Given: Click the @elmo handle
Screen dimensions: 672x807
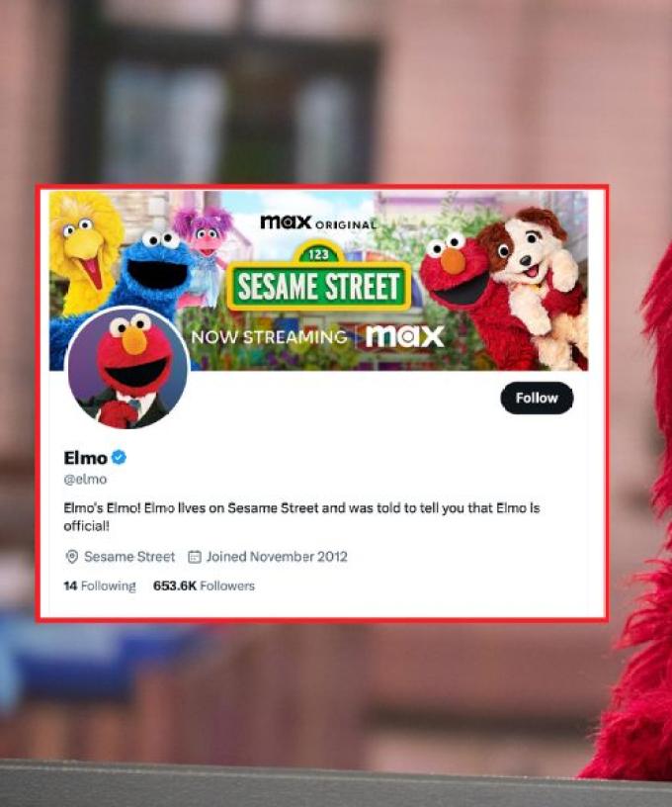Looking at the screenshot, I should pos(85,479).
